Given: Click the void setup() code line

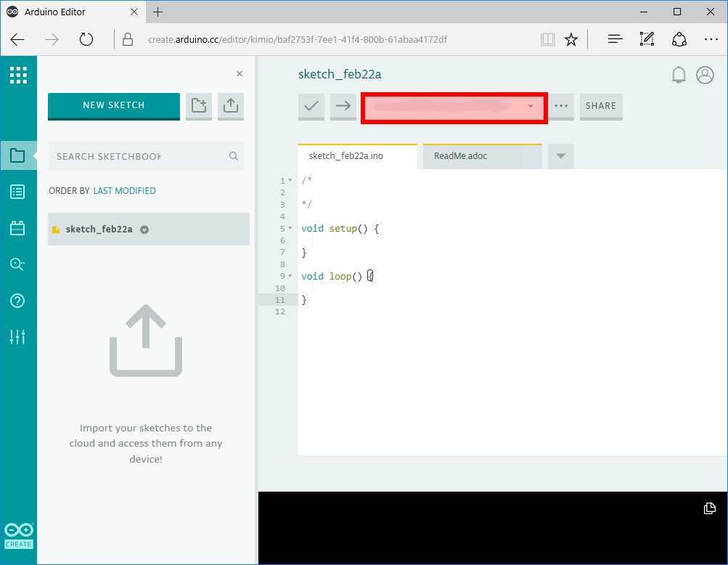Looking at the screenshot, I should [x=340, y=228].
